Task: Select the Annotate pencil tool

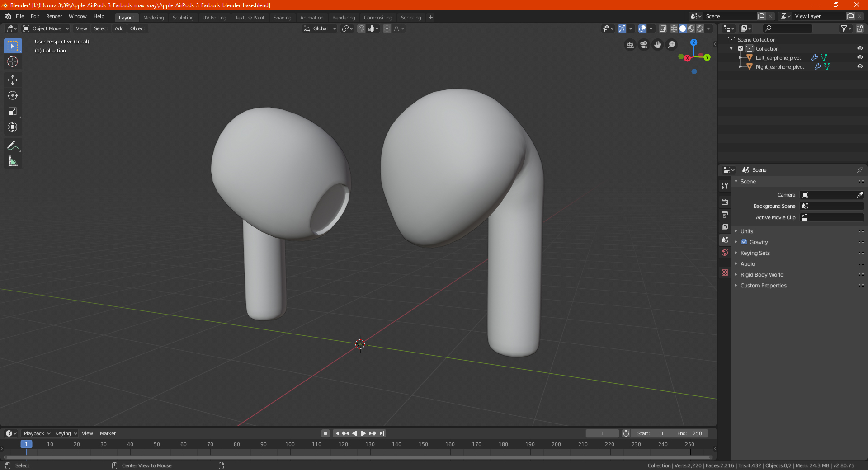Action: 13,146
